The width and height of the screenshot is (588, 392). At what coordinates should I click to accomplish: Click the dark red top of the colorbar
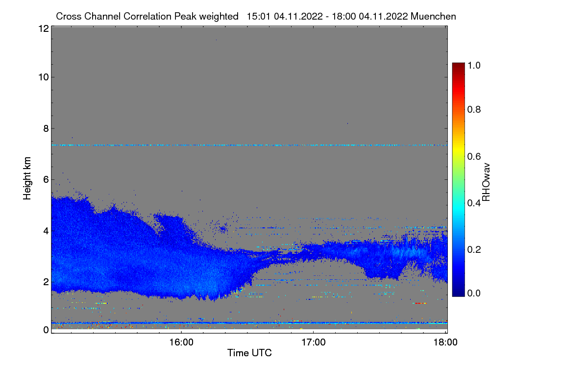point(458,67)
